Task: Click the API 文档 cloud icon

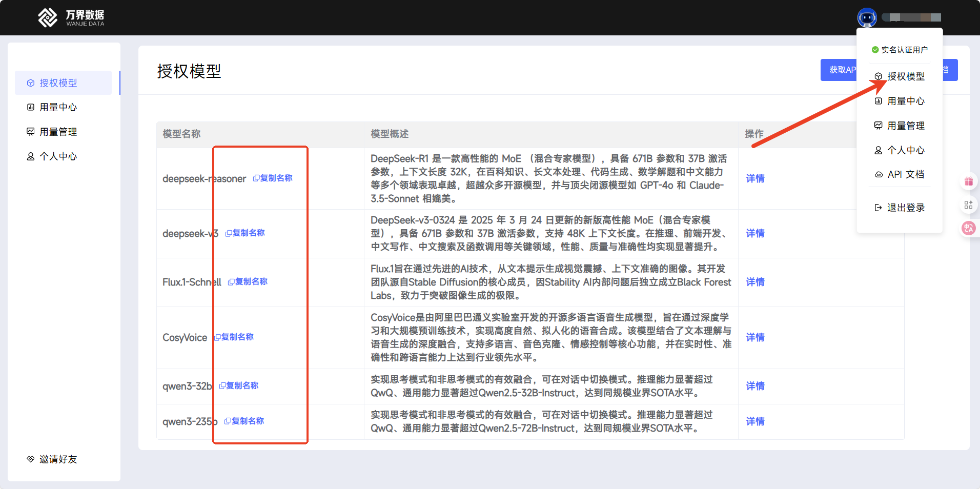Action: [x=879, y=174]
